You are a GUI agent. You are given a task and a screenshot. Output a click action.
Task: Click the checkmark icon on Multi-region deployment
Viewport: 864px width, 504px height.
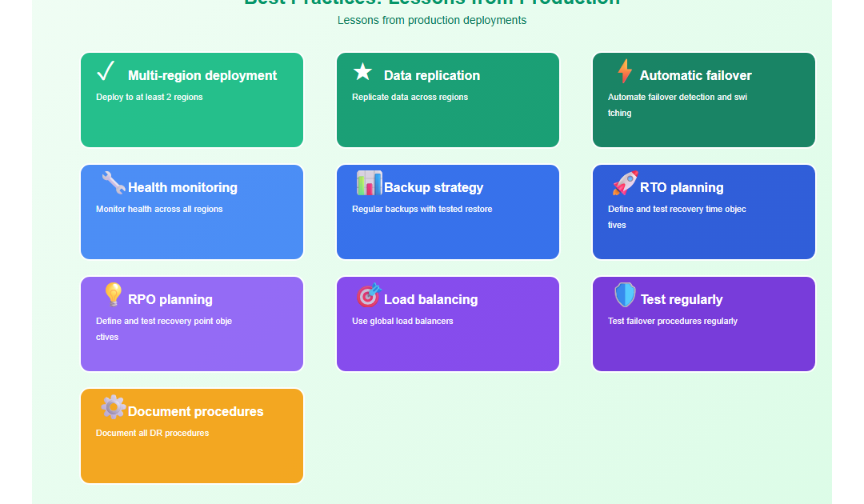(106, 72)
